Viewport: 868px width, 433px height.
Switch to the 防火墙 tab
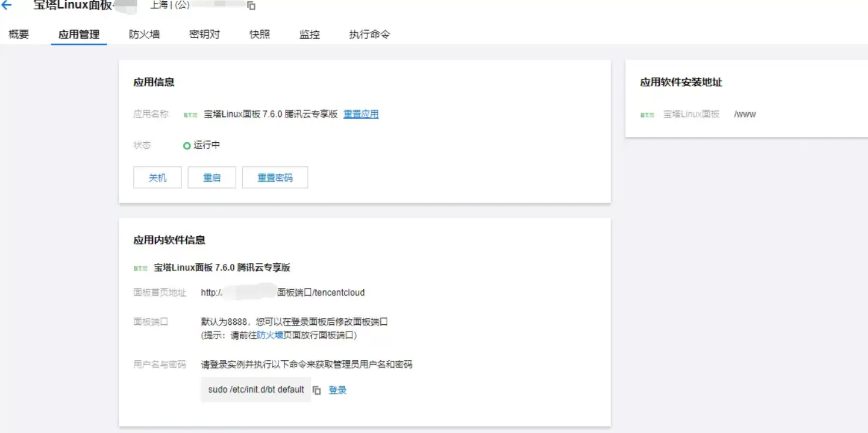[x=144, y=34]
